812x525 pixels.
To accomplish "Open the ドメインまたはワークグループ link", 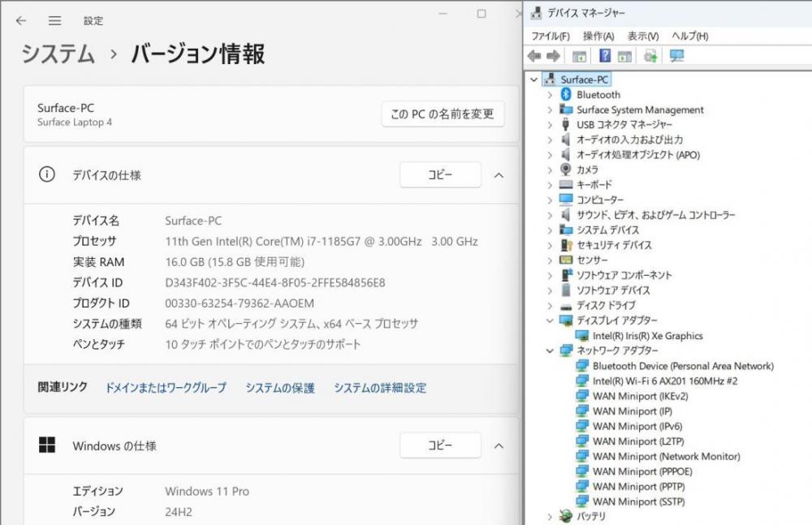I will (166, 387).
